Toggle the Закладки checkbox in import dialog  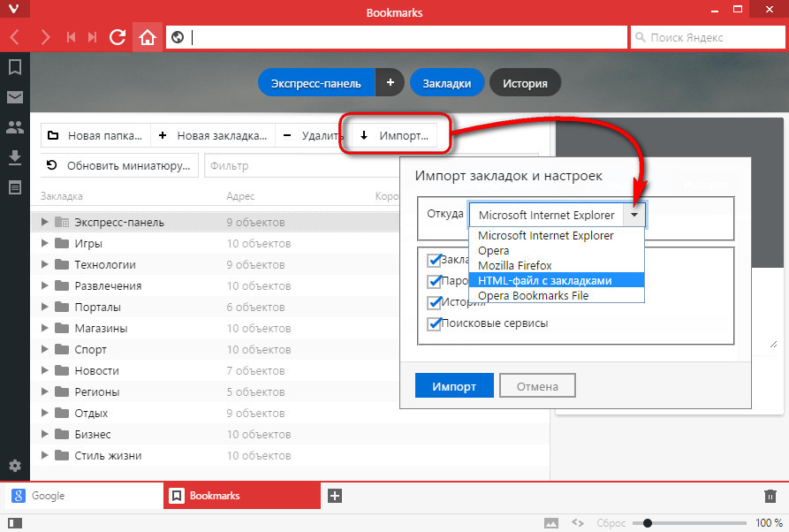tap(434, 260)
